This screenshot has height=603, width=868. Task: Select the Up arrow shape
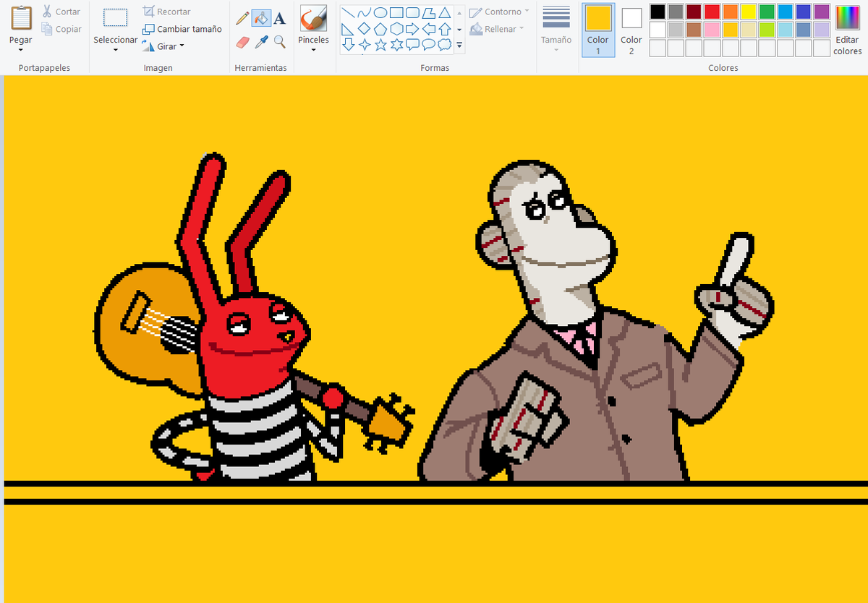click(x=445, y=29)
